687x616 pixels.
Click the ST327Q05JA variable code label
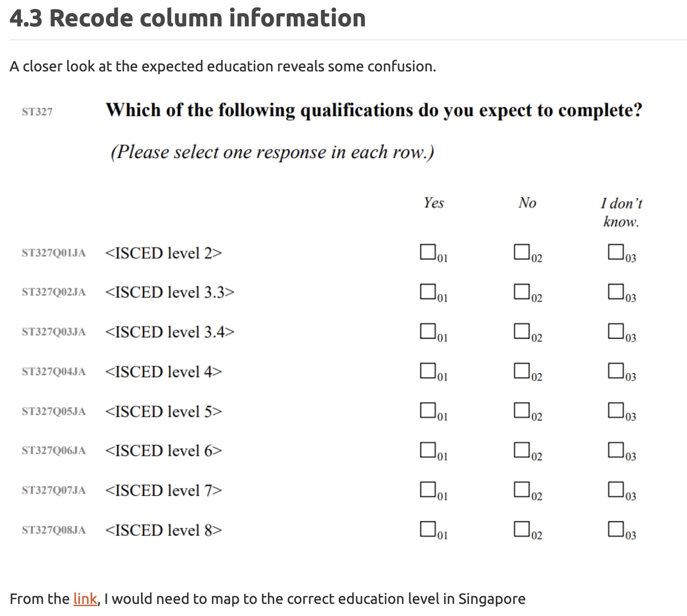click(54, 411)
